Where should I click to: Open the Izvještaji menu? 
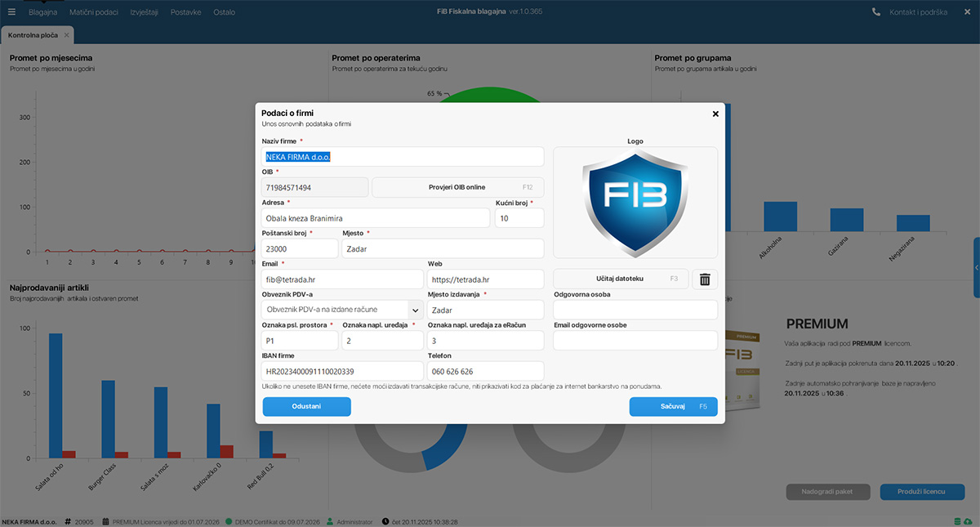click(144, 12)
